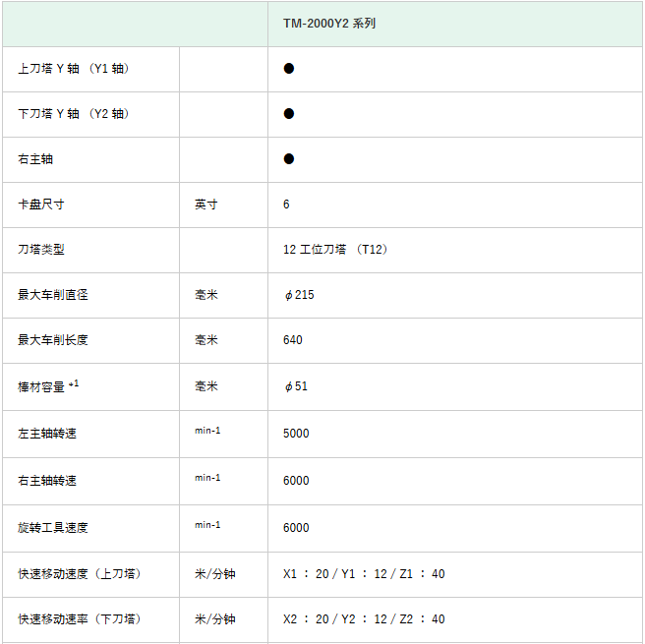Click the *1 footnote marker after 棒材容量
This screenshot has height=644, width=645.
(x=74, y=383)
